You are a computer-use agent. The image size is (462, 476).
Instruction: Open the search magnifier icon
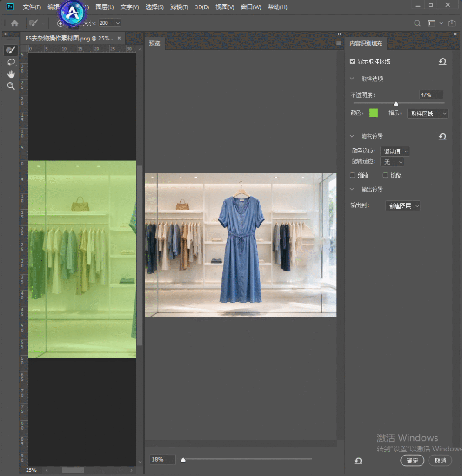tap(418, 23)
